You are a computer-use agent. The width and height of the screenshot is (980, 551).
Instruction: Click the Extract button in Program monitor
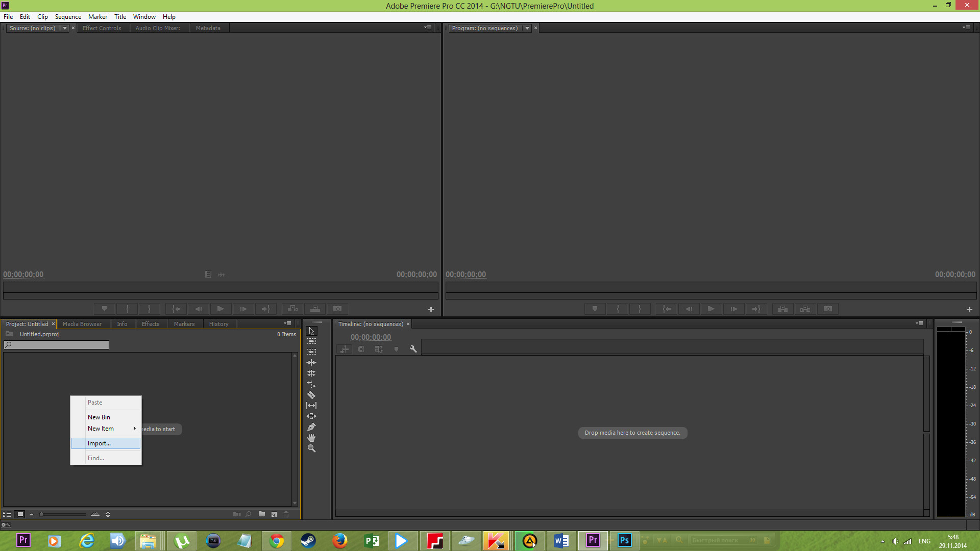pos(805,309)
